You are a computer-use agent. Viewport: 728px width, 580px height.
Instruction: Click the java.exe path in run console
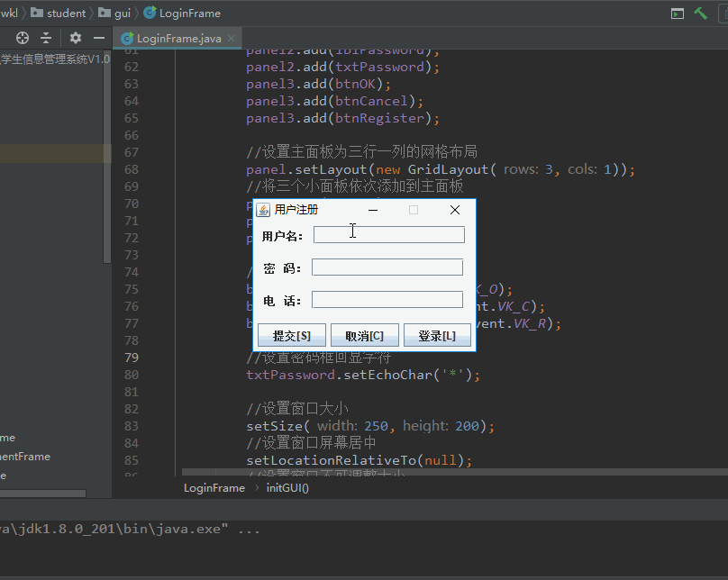click(114, 529)
